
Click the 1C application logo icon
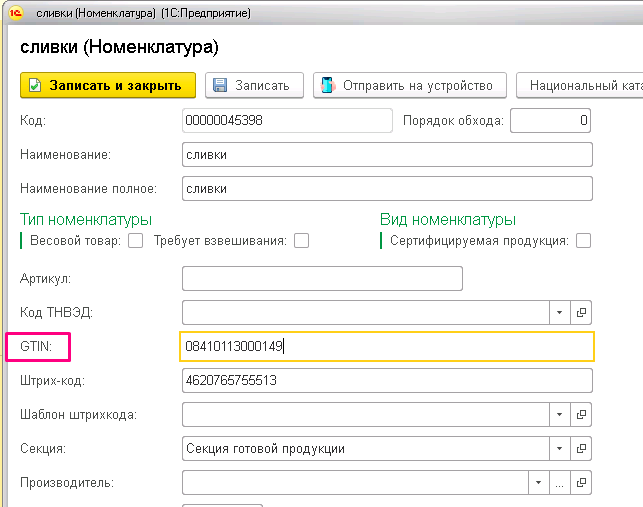pyautogui.click(x=16, y=13)
